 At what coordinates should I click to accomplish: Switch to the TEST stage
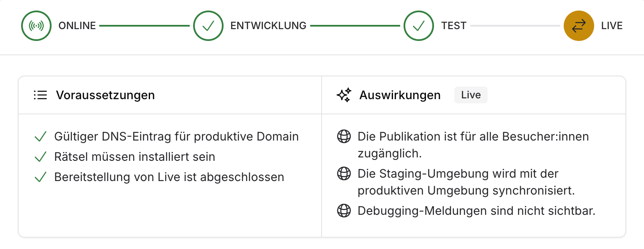tap(454, 26)
